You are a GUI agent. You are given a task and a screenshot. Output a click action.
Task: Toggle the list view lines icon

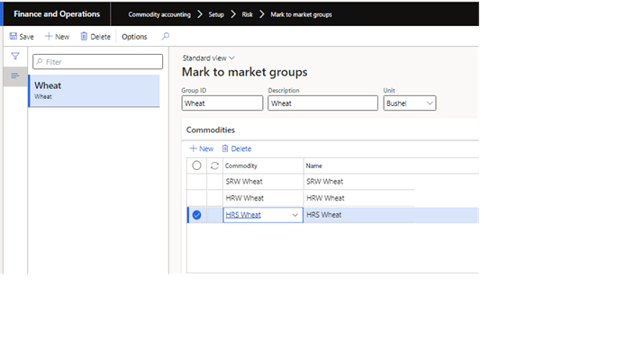(x=15, y=76)
